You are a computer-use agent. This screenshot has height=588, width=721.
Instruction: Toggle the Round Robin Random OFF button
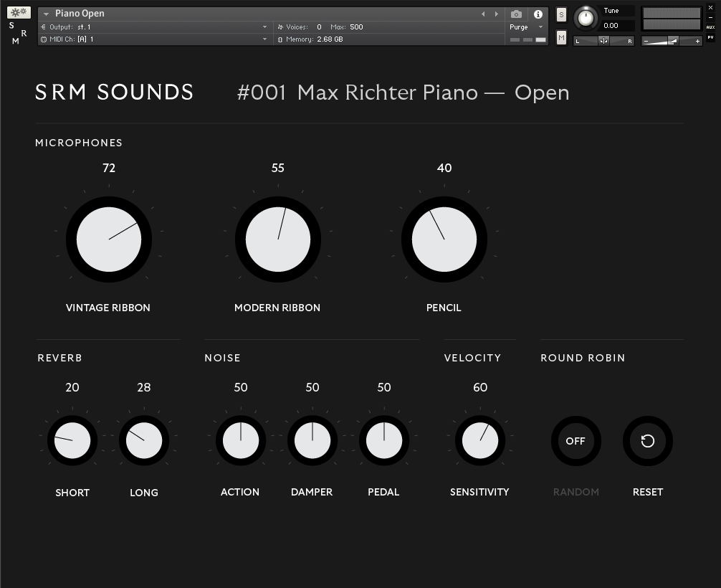coord(576,441)
